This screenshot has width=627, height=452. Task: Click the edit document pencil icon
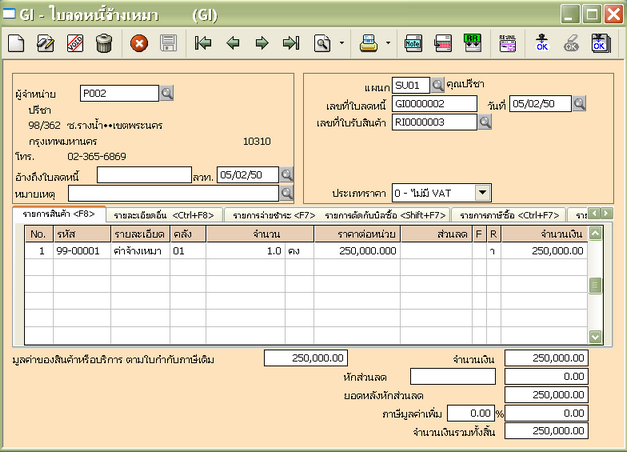[x=45, y=43]
